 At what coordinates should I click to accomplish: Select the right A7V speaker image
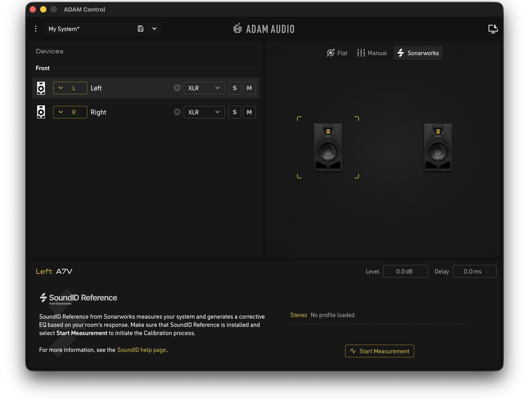click(x=438, y=147)
